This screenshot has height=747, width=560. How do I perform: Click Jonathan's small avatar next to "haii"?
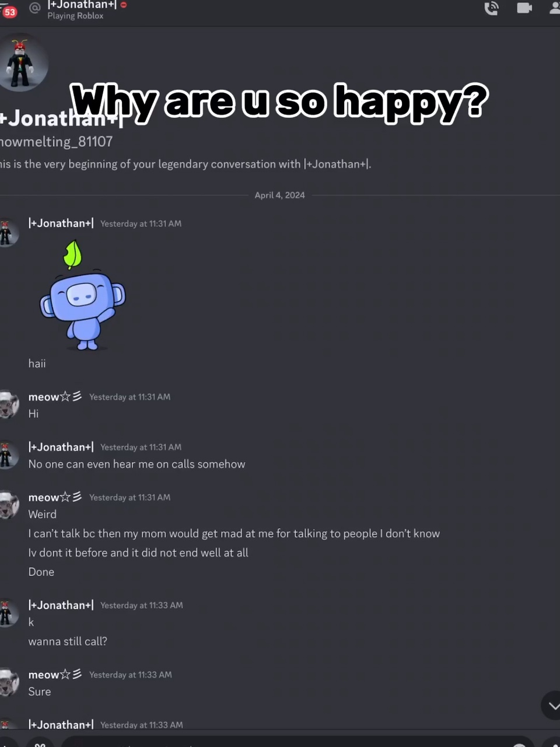point(8,232)
